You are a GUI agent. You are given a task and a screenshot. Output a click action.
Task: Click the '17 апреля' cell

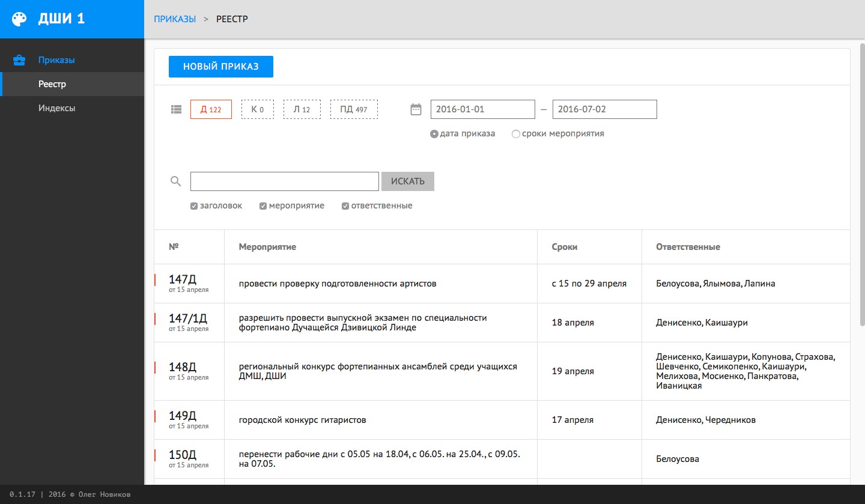(x=573, y=420)
